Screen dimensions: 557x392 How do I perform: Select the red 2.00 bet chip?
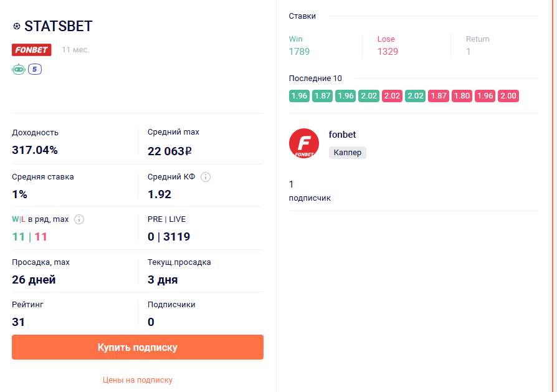click(x=508, y=96)
